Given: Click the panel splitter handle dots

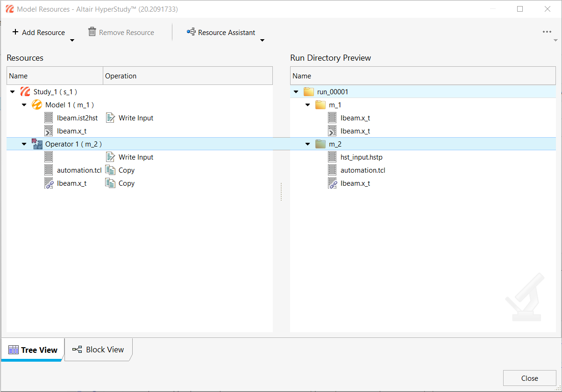Looking at the screenshot, I should [x=281, y=192].
